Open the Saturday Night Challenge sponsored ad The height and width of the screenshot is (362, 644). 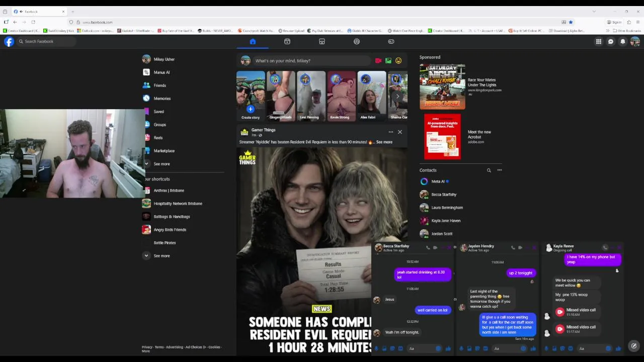coord(461,86)
